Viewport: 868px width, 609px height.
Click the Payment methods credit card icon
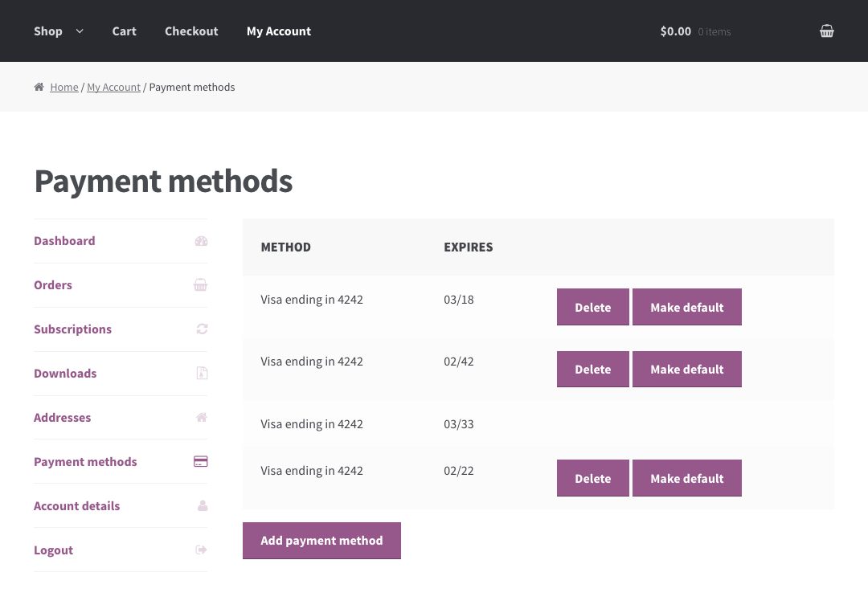pos(201,462)
